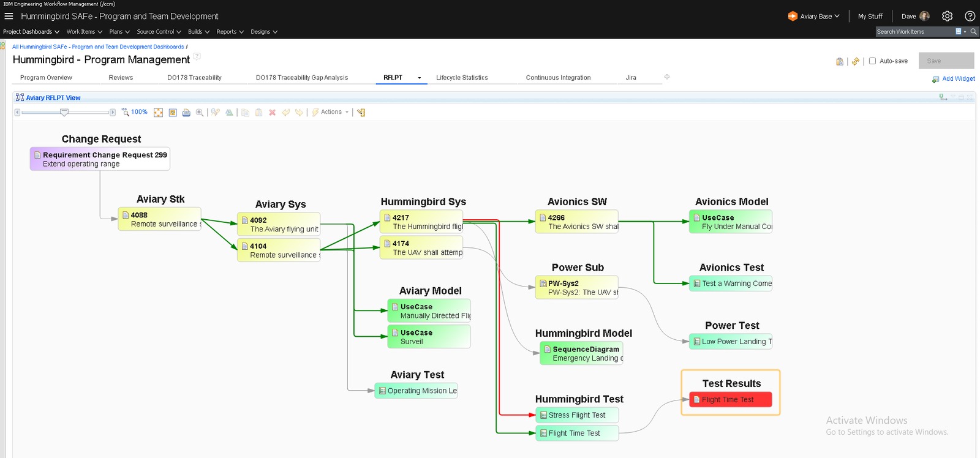Open the help question mark icon

(970, 17)
